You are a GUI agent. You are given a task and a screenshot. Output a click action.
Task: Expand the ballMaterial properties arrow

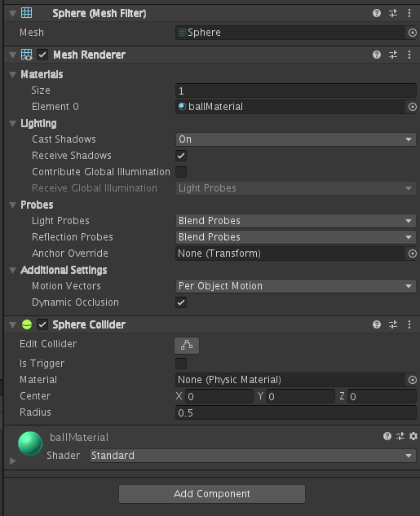click(x=13, y=461)
